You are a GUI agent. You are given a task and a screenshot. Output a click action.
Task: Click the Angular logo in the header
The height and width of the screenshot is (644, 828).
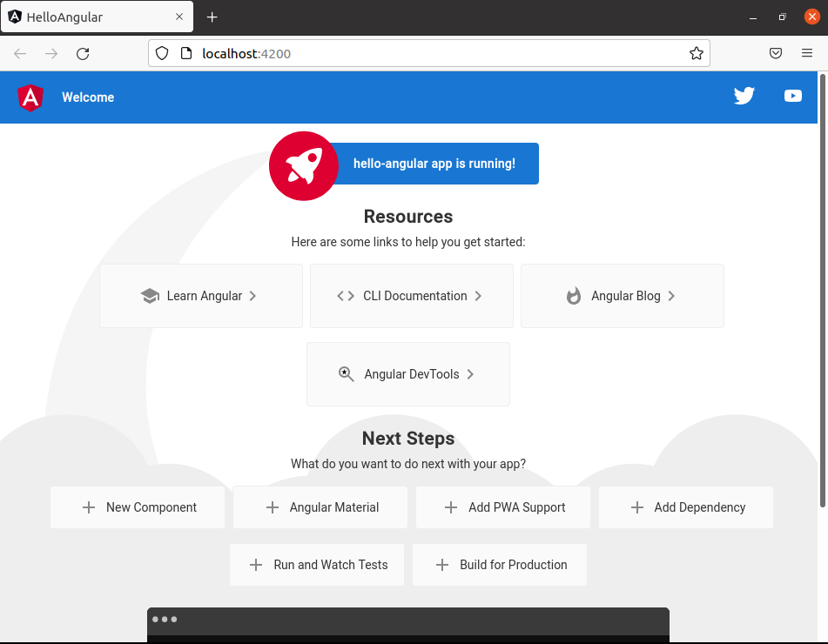(30, 97)
